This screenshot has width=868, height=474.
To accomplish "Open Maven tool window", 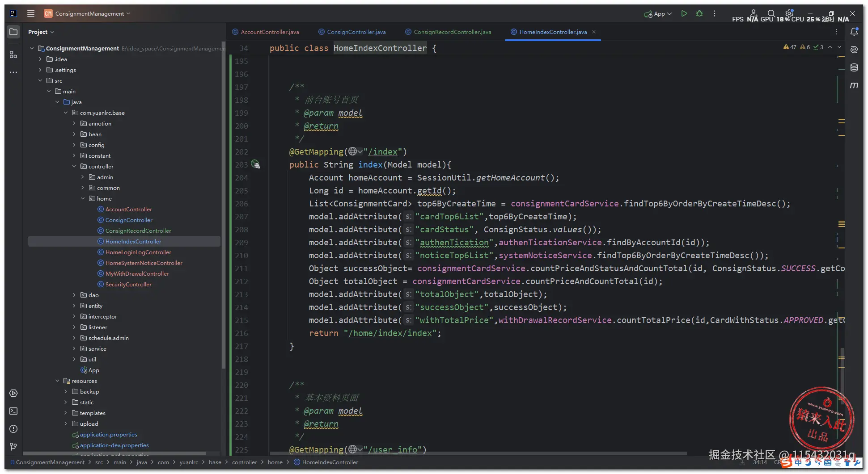I will [x=854, y=85].
